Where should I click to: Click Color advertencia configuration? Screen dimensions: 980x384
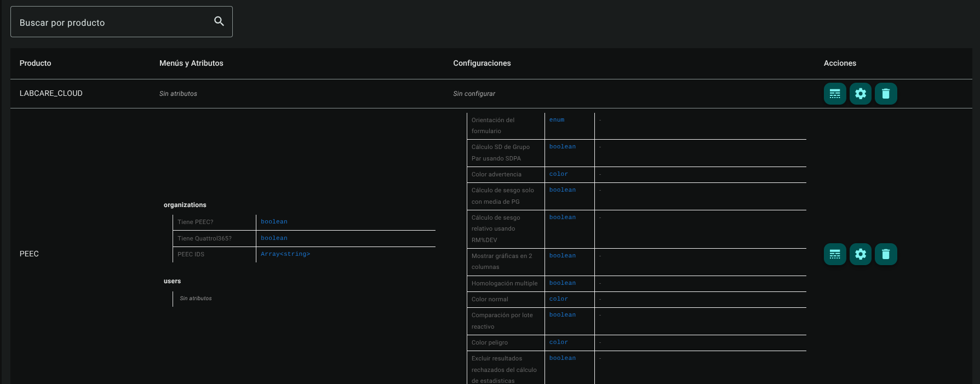[x=496, y=174]
